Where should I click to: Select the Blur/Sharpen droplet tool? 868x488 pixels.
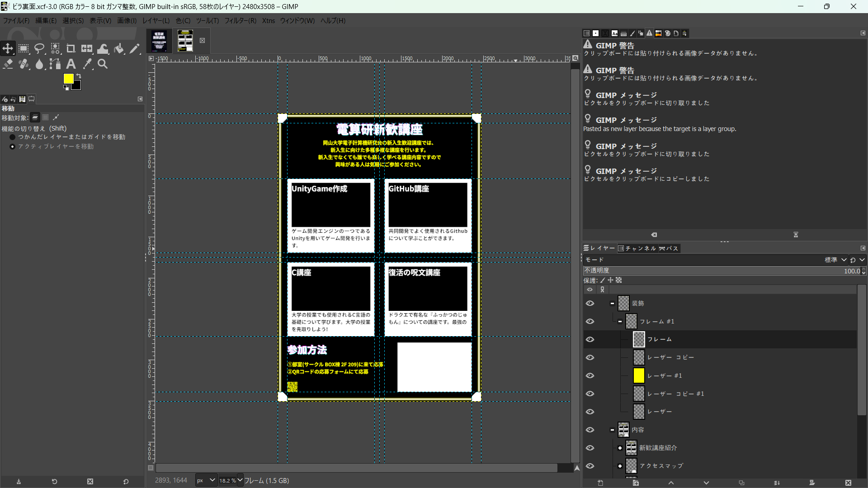(x=39, y=64)
